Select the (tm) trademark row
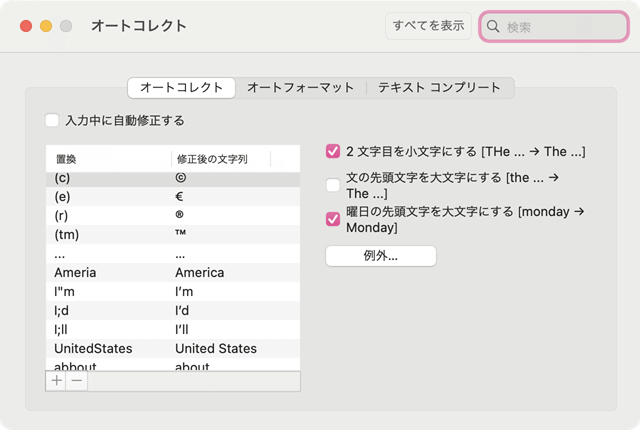Screen dimensions: 640x430 click(x=172, y=234)
